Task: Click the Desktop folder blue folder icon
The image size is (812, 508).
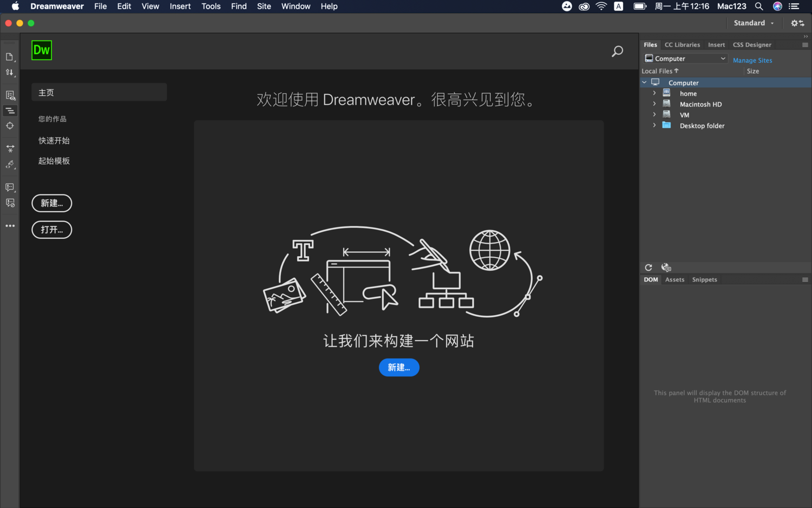Action: click(666, 125)
